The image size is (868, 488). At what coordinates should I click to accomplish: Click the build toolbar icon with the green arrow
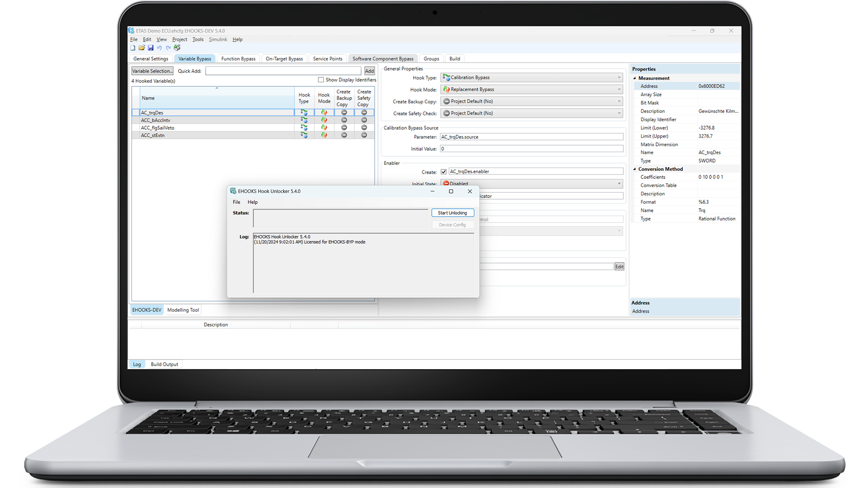pyautogui.click(x=177, y=48)
